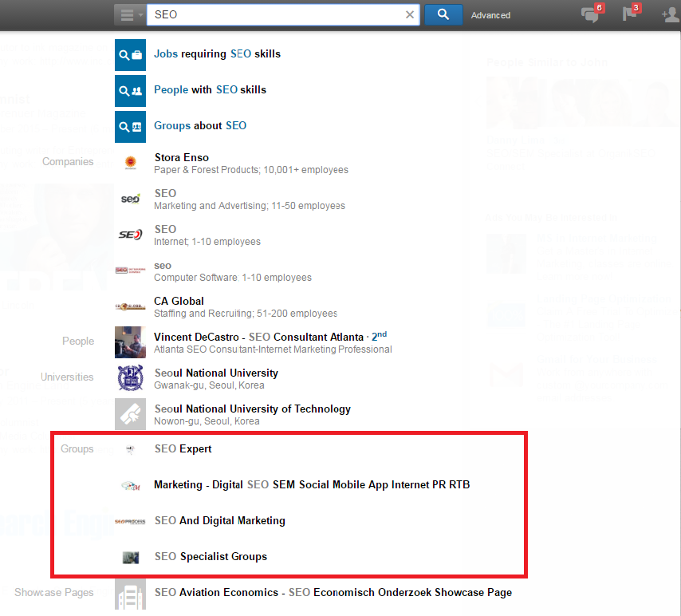Click the people search icon
This screenshot has height=616, width=681.
pyautogui.click(x=130, y=90)
